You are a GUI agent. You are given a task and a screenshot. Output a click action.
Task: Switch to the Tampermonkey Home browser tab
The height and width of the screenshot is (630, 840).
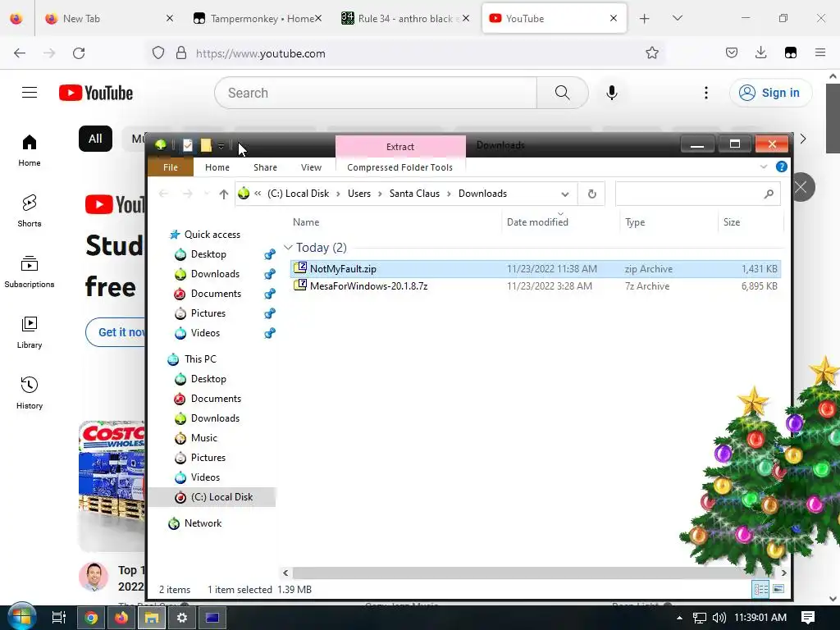pyautogui.click(x=257, y=18)
